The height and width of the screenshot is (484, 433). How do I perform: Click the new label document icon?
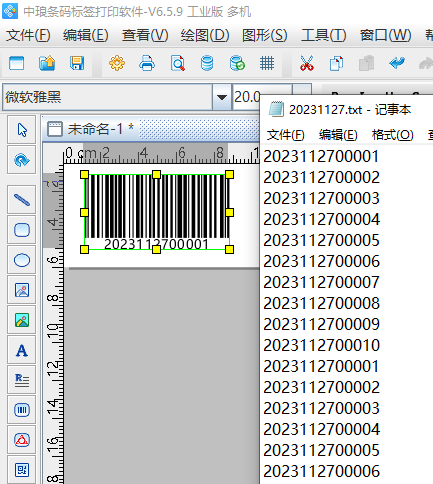coord(16,63)
